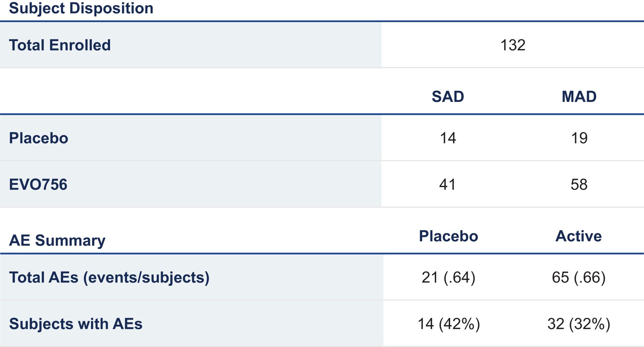Click the EVO756 SAD value 41
This screenshot has width=644, height=347.
coord(448,185)
